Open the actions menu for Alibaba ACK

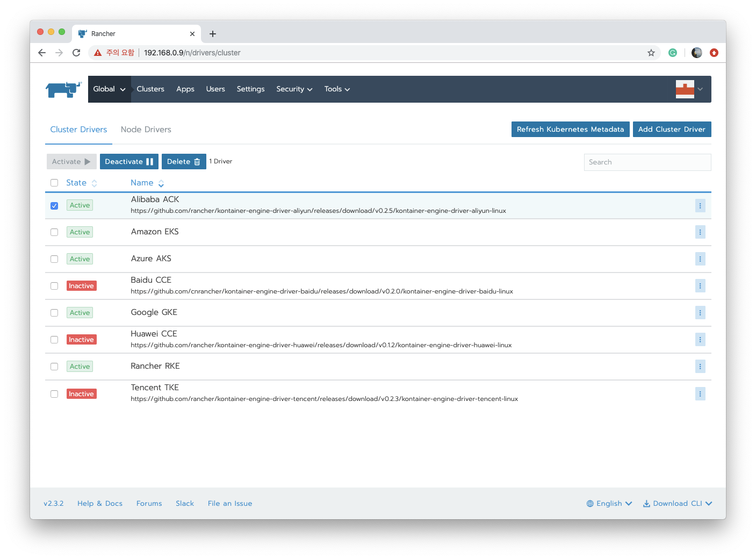point(700,205)
